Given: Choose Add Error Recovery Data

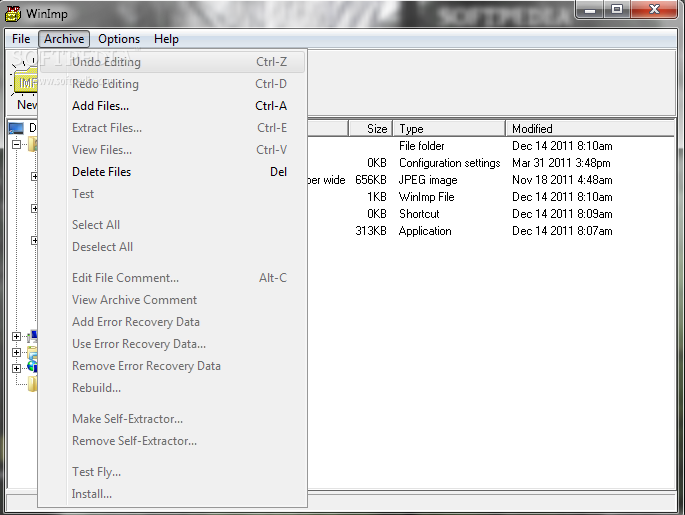Looking at the screenshot, I should click(x=172, y=322).
